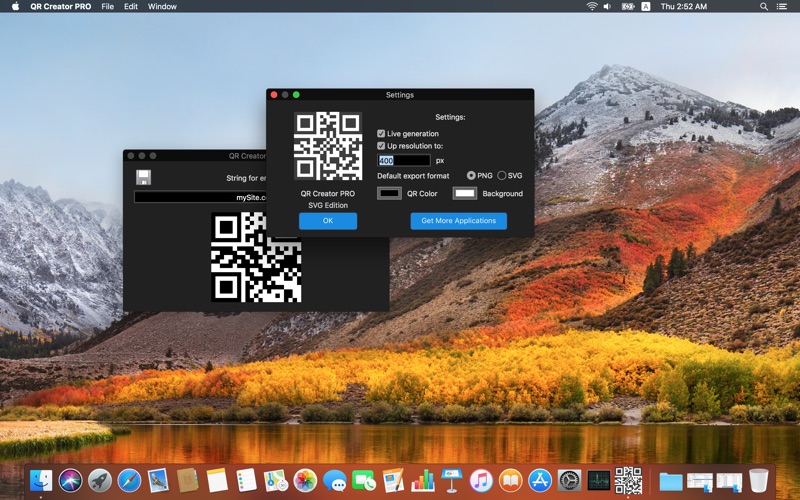Image resolution: width=800 pixels, height=500 pixels.
Task: Open System Preferences gear in Dock
Action: [x=569, y=481]
